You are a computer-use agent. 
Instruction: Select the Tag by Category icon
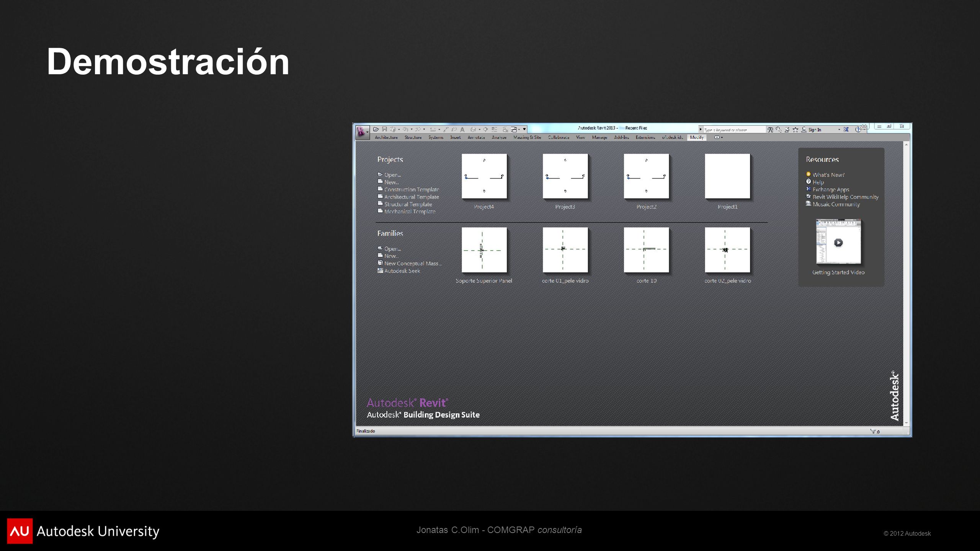[x=454, y=129]
